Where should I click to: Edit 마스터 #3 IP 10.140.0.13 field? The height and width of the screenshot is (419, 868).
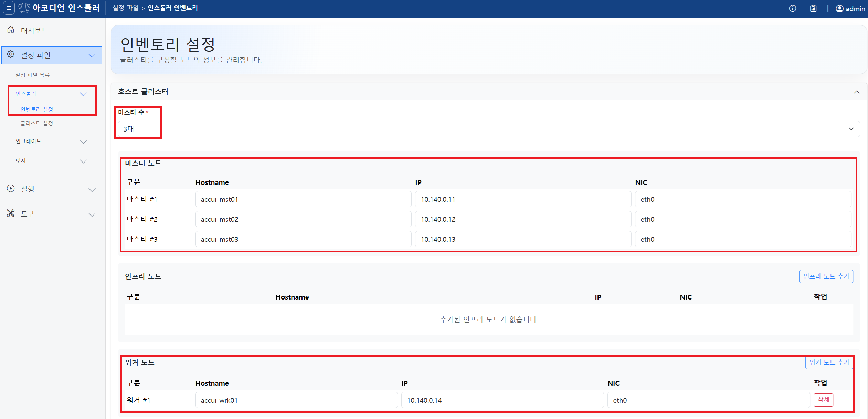pos(523,239)
